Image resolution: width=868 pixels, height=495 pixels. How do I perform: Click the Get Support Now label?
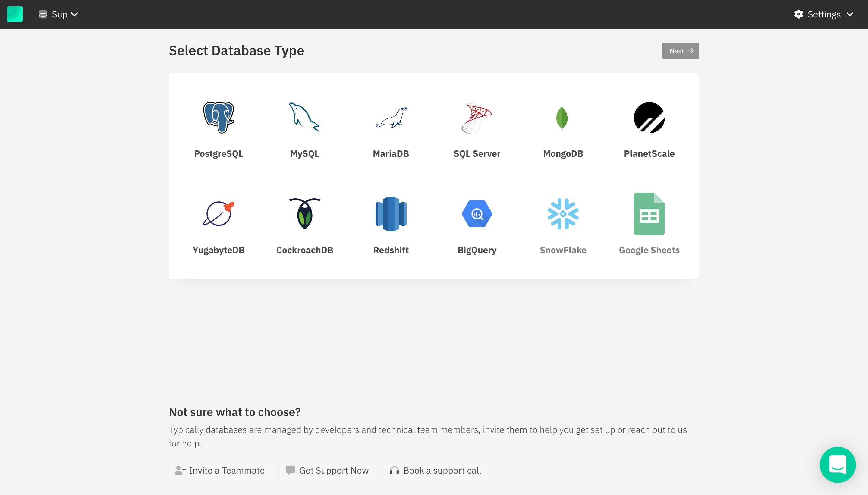point(334,470)
